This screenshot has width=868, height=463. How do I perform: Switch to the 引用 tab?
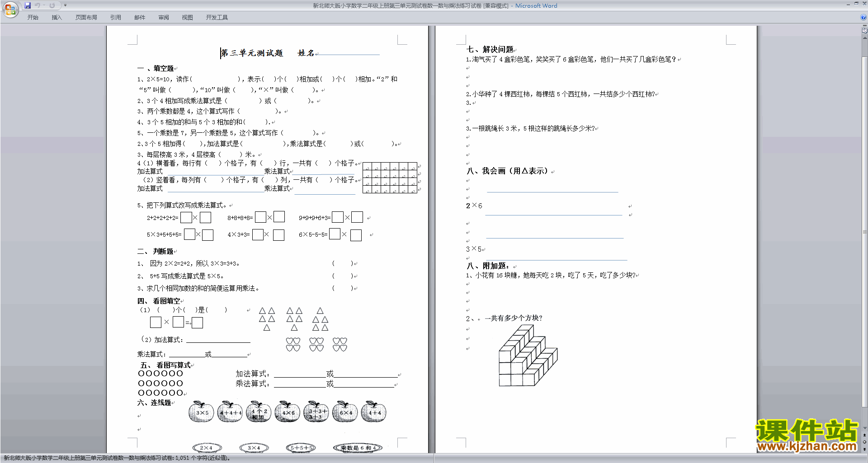[x=116, y=18]
